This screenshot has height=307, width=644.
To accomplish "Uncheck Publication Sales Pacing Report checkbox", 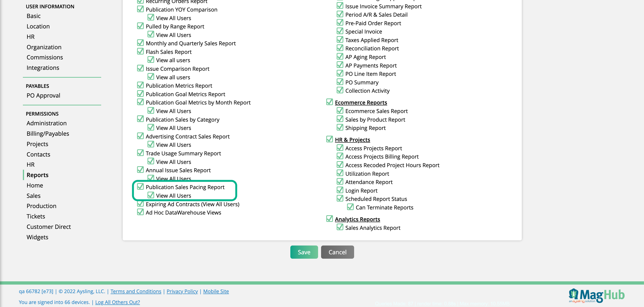I will pos(140,187).
